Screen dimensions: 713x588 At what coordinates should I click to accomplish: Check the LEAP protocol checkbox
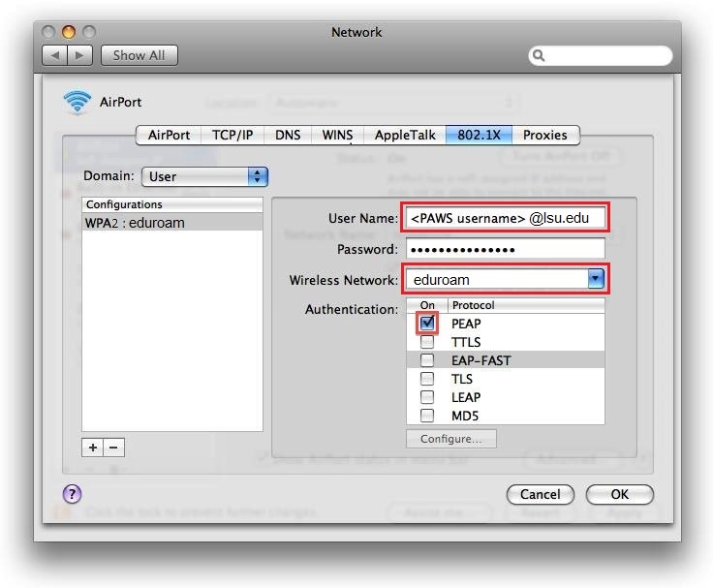pos(427,397)
